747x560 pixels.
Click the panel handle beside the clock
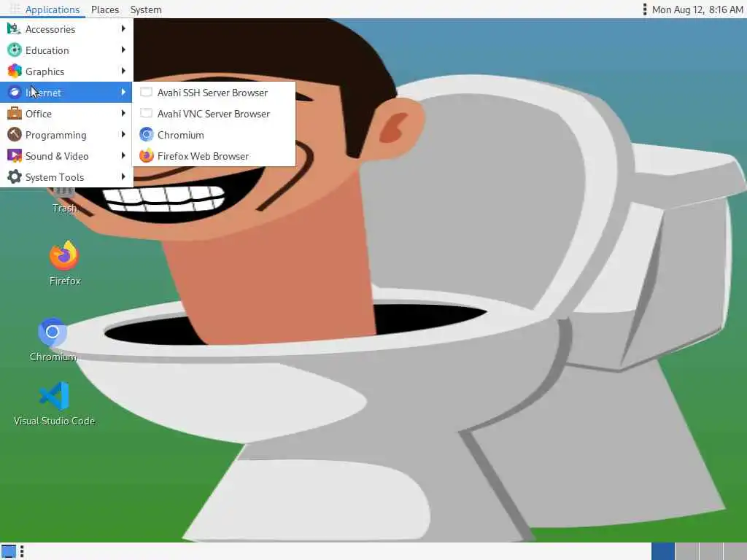[645, 9]
